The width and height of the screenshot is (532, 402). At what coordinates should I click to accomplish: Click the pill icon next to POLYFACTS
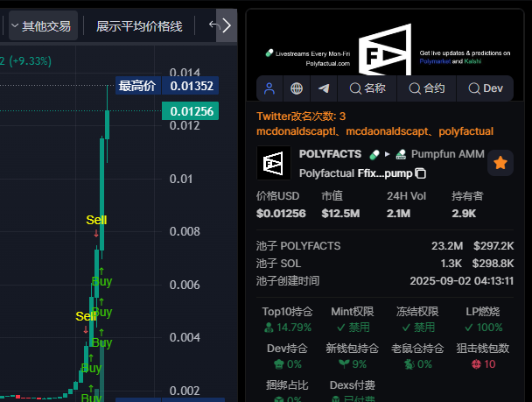tap(374, 154)
